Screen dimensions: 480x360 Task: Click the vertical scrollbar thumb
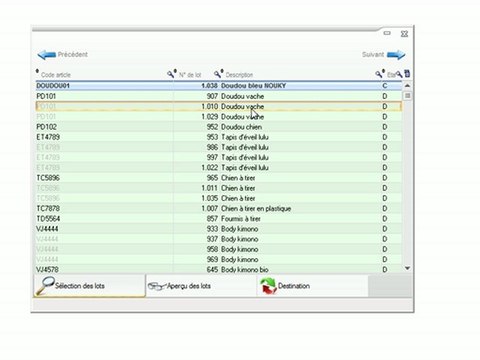coord(407,96)
